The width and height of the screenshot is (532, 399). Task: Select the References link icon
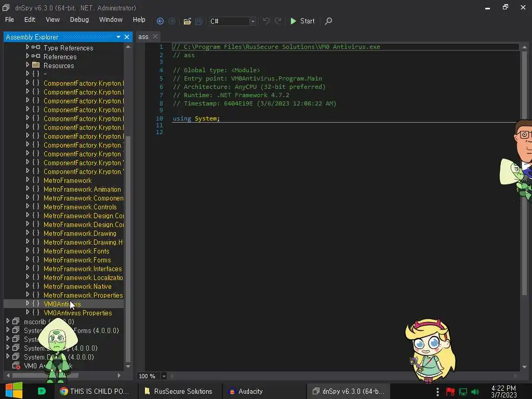coord(36,56)
